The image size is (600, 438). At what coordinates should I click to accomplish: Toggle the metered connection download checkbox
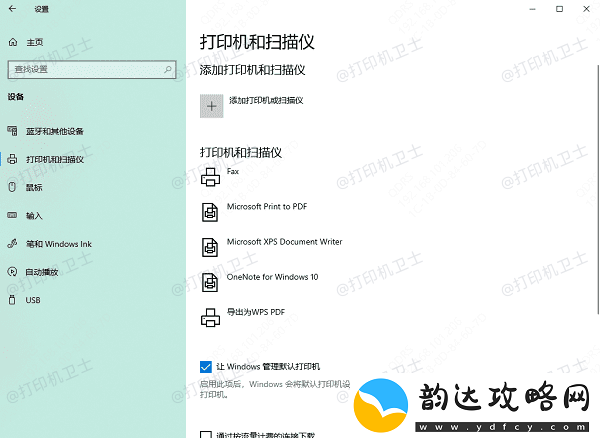click(206, 435)
